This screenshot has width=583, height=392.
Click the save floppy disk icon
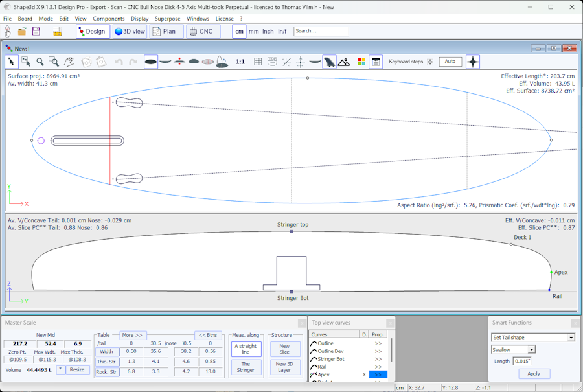tap(36, 31)
